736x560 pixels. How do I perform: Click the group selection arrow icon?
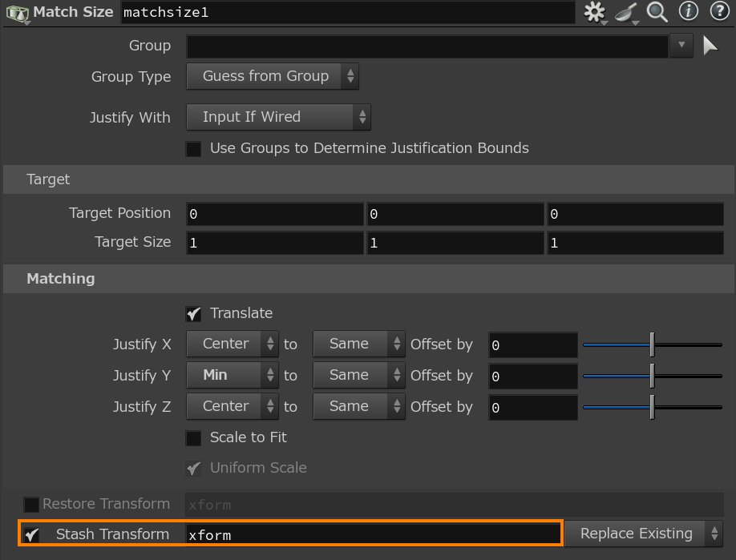coord(710,46)
